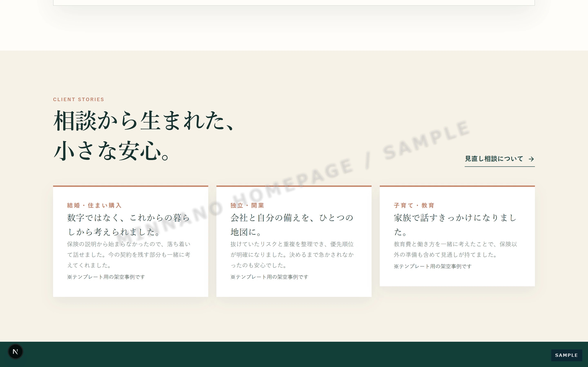Click the paragraph starting 教育費と働き方を一緒に
The height and width of the screenshot is (367, 588).
455,249
